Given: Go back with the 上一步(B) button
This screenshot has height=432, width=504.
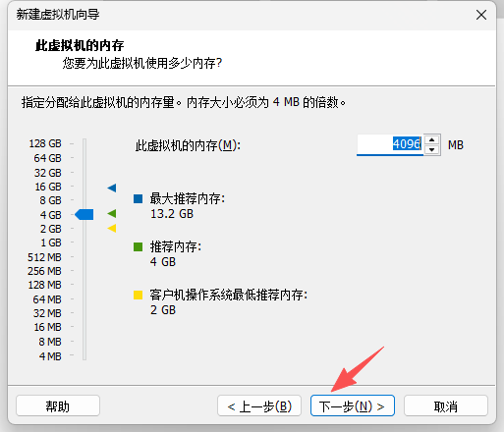Looking at the screenshot, I should pyautogui.click(x=259, y=406).
